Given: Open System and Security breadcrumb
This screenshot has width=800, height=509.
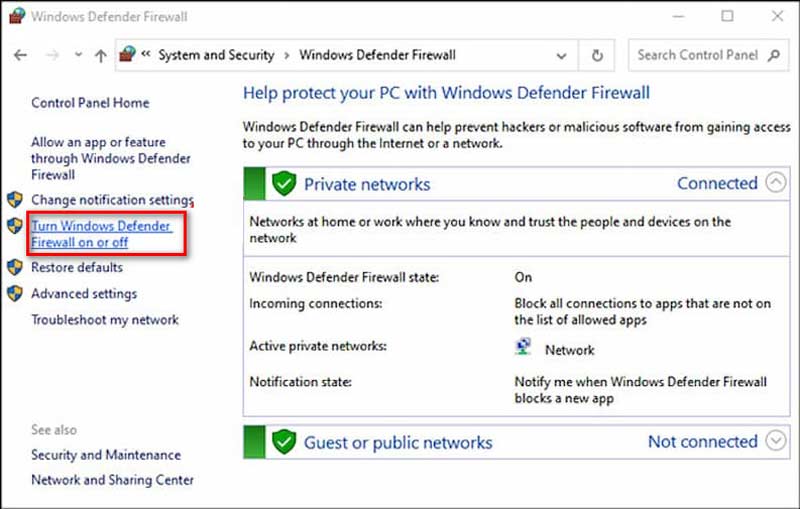Looking at the screenshot, I should (x=216, y=55).
